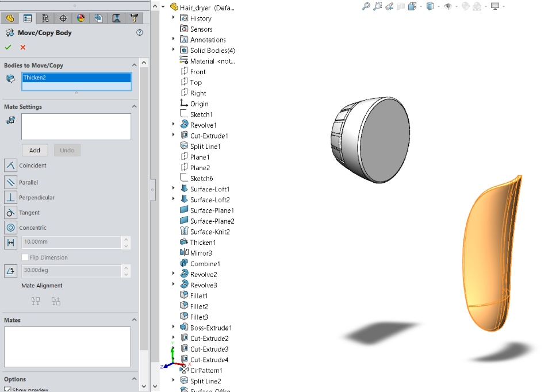Open View Settings monitor icon
The image size is (552, 392).
pos(495,6)
